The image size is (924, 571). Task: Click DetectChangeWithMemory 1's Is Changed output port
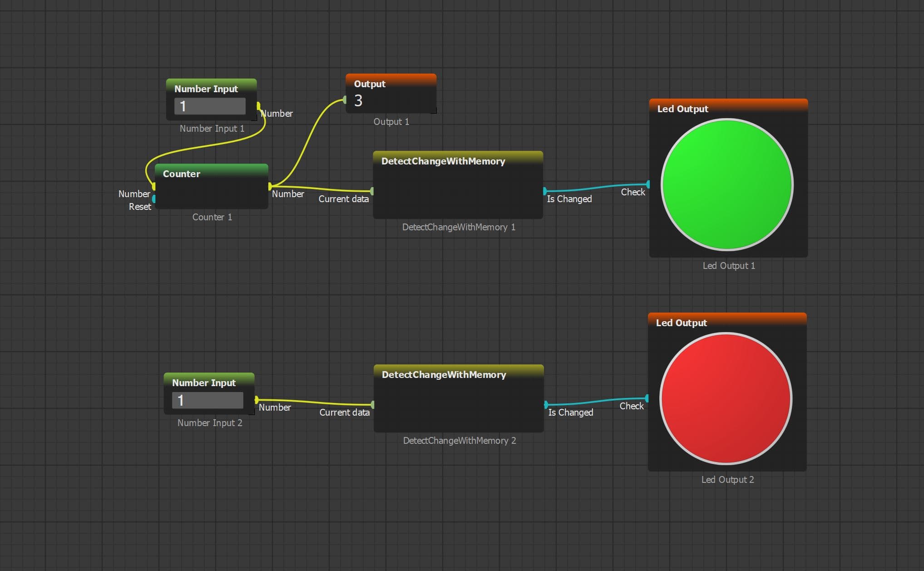[545, 191]
